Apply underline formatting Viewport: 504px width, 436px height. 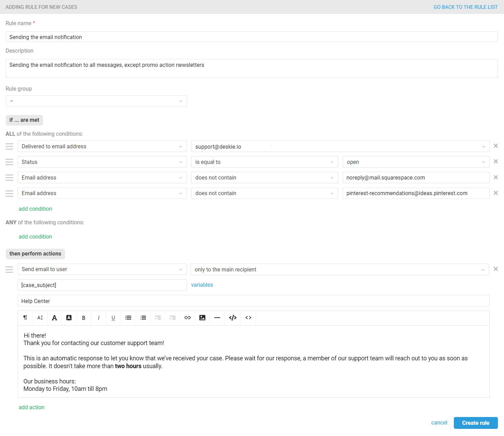[x=113, y=318]
